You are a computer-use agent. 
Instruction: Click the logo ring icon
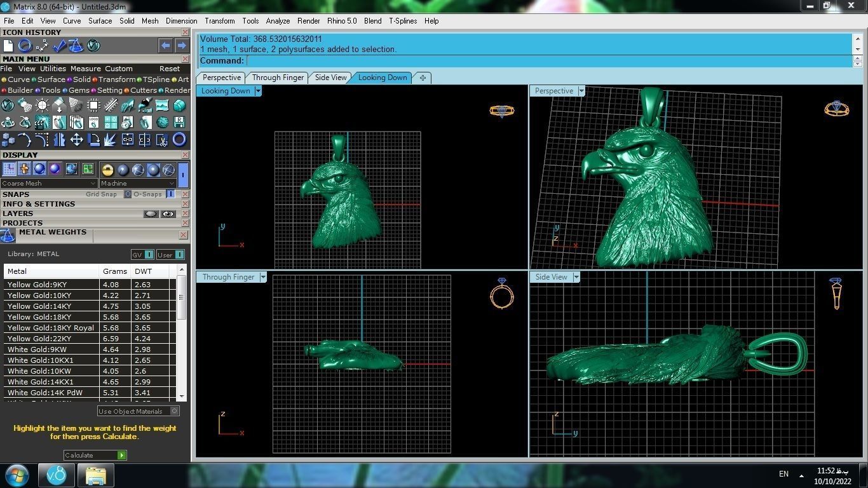tap(93, 122)
